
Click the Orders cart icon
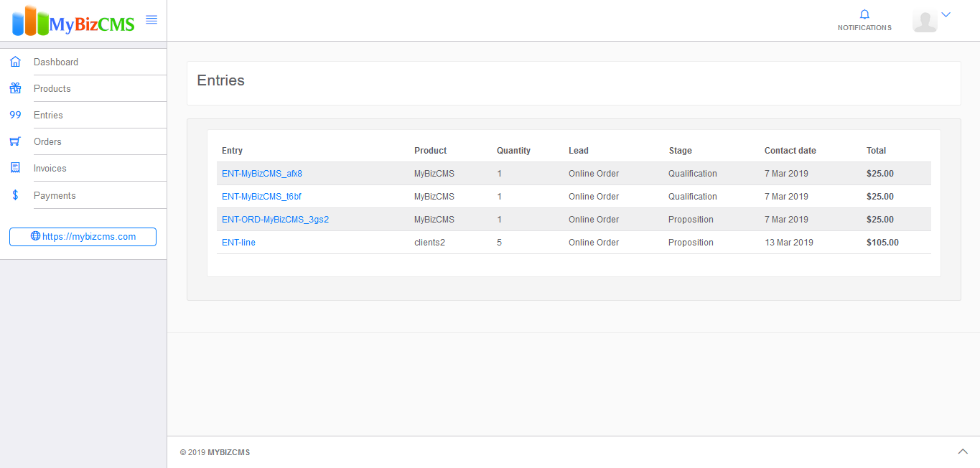tap(15, 141)
